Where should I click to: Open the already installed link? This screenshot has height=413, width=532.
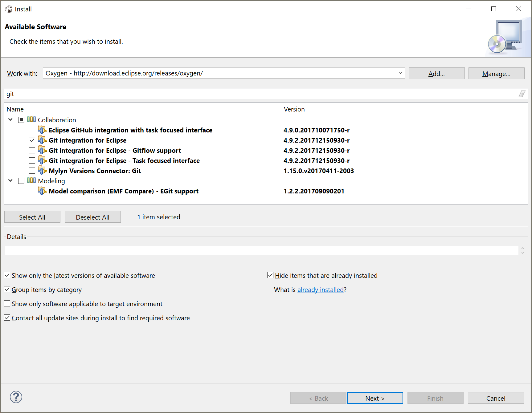[320, 290]
